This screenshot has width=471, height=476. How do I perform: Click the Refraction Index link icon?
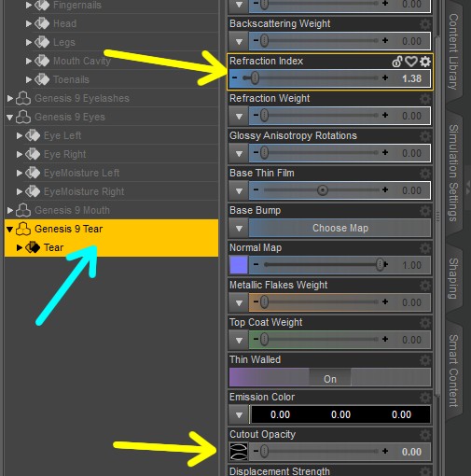pyautogui.click(x=397, y=62)
